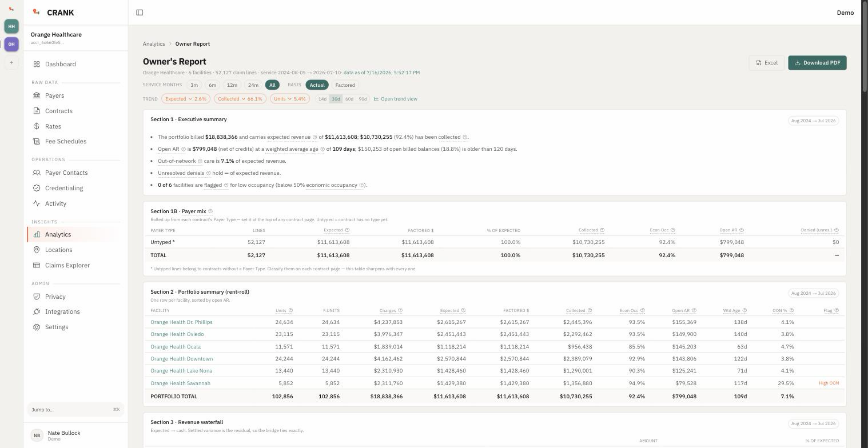Click info icon on Econ Occ payer mix column
Viewport: 868px width, 448px height.
[672, 230]
